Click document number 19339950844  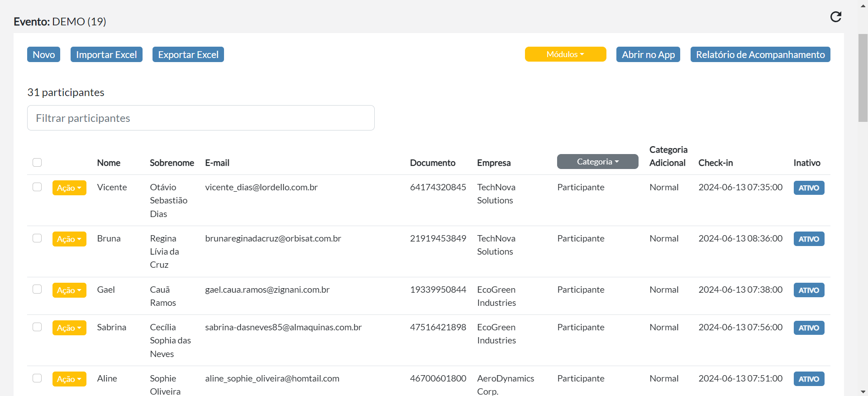pos(438,290)
